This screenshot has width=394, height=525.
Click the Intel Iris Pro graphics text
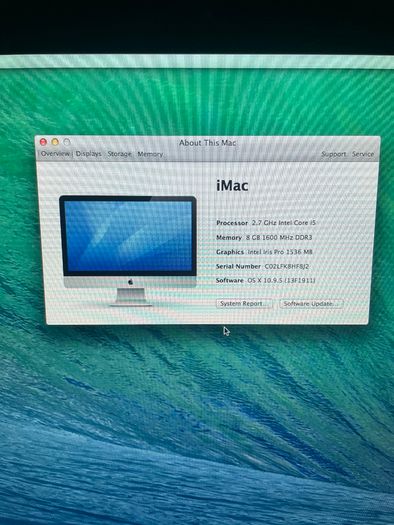280,252
